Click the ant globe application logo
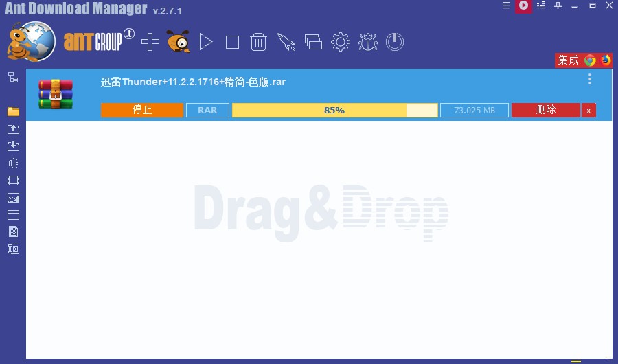 pos(31,41)
